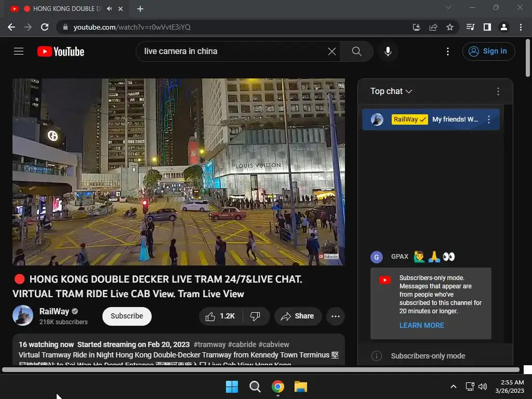Click the 218K subscribers text
The height and width of the screenshot is (399, 532).
(63, 322)
